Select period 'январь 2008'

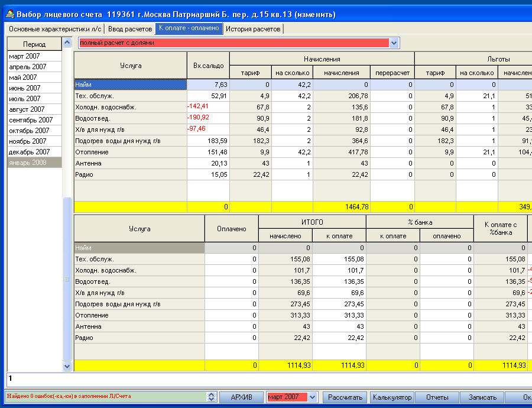[34, 162]
